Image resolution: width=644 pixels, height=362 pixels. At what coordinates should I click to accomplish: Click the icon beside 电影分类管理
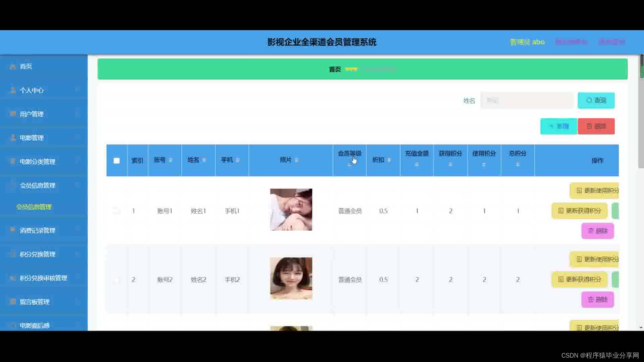(13, 162)
